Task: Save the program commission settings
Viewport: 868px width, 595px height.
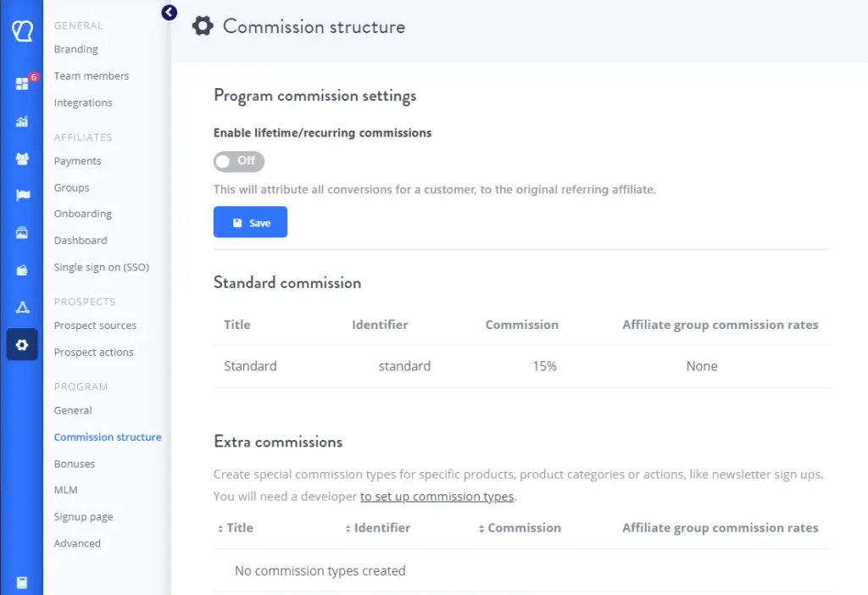Action: coord(250,222)
